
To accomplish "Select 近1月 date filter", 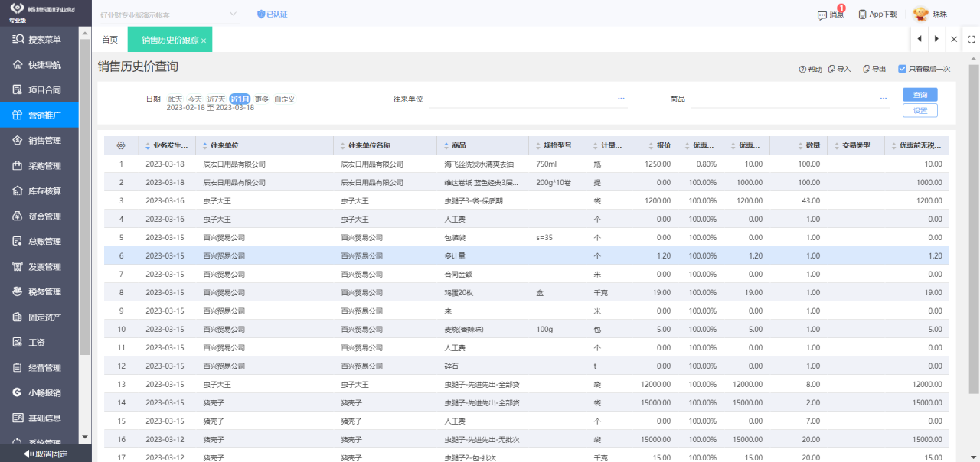I will click(x=240, y=99).
